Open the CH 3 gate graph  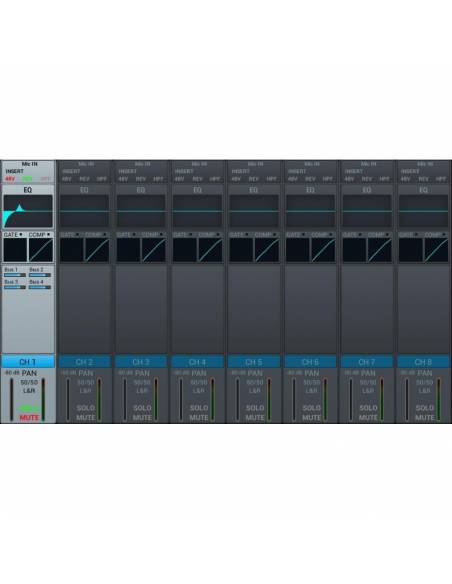128,250
